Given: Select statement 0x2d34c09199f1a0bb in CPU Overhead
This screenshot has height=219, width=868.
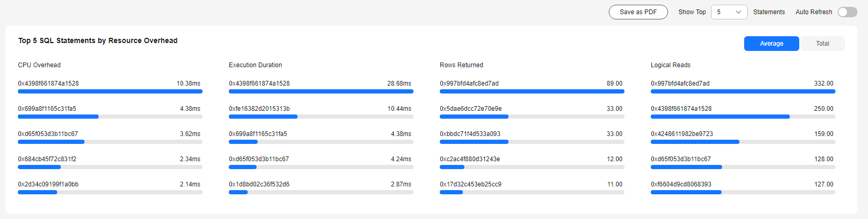Looking at the screenshot, I should pyautogui.click(x=48, y=184).
